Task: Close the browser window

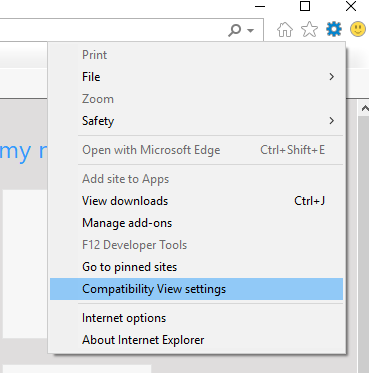Action: tap(351, 6)
